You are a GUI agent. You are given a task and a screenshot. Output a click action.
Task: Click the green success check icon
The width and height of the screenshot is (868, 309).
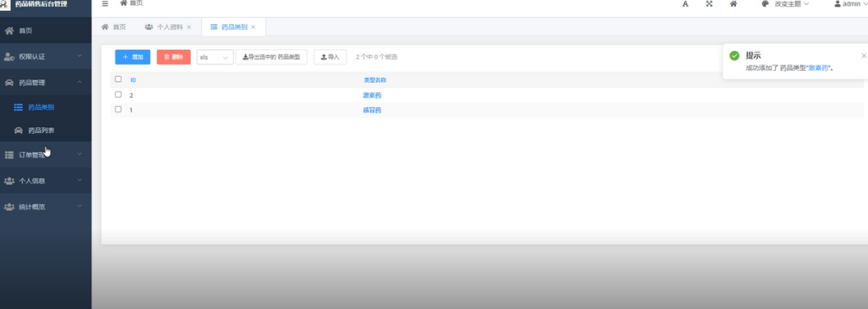pyautogui.click(x=734, y=56)
